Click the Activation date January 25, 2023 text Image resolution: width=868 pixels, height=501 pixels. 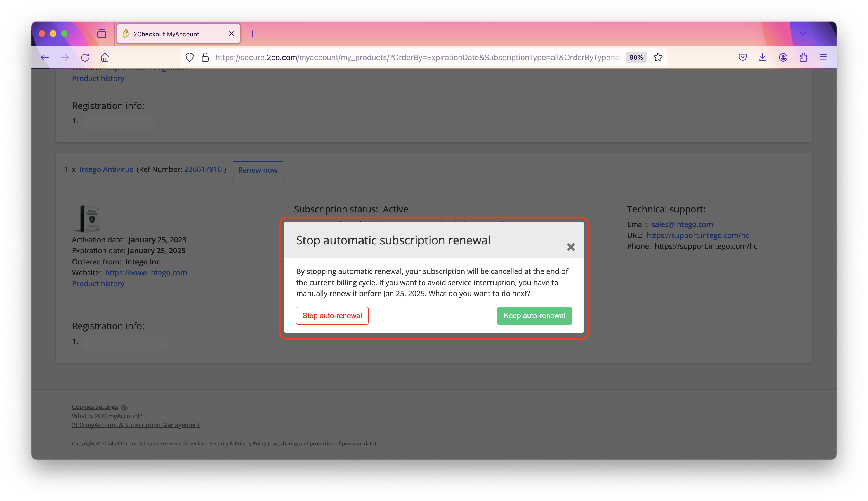(129, 240)
